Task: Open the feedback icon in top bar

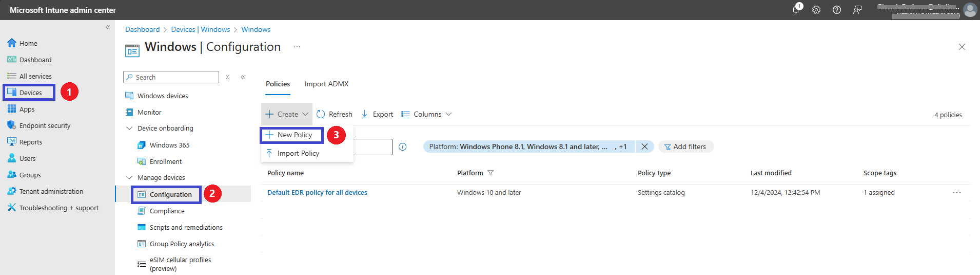Action: point(857,10)
